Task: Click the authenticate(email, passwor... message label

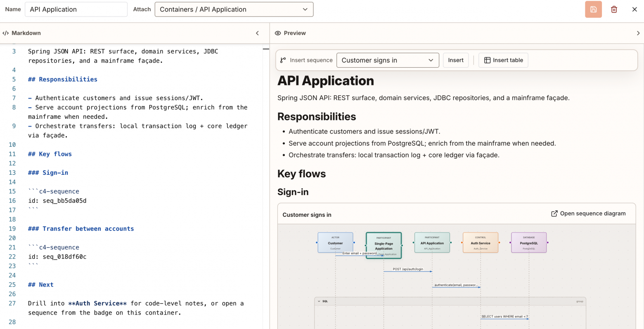Action: pos(456,285)
